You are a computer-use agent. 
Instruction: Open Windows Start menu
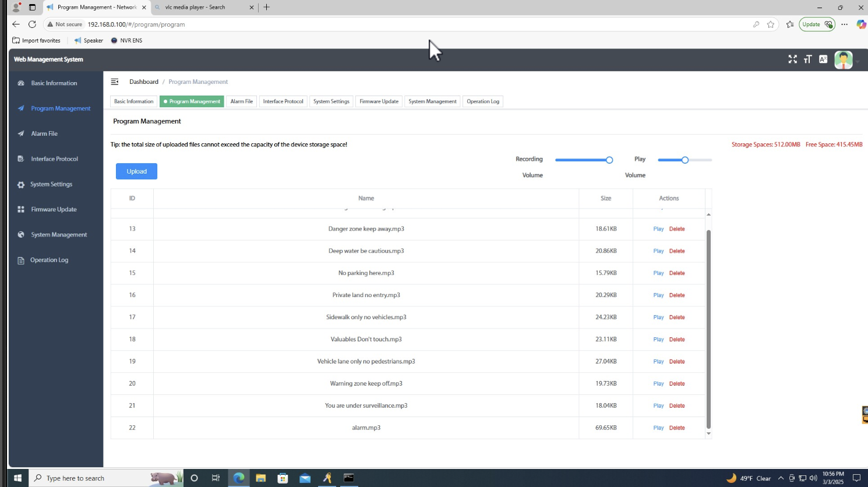[x=17, y=478]
